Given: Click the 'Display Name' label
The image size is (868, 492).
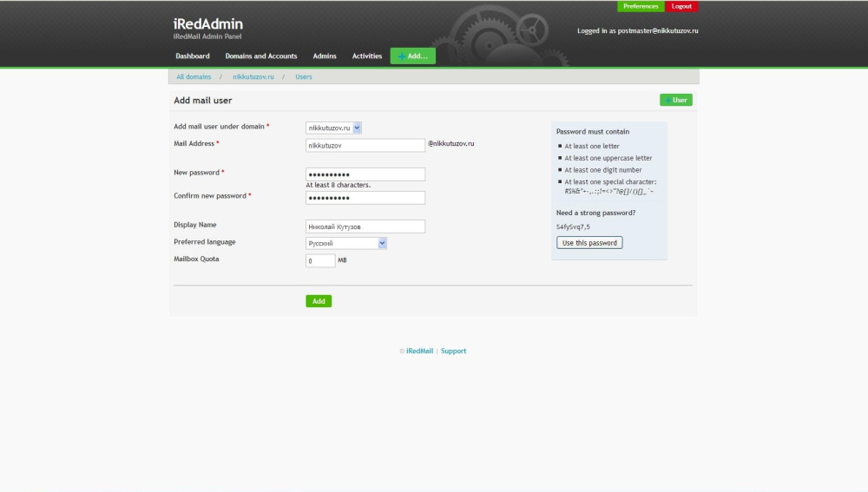Looking at the screenshot, I should click(x=194, y=225).
